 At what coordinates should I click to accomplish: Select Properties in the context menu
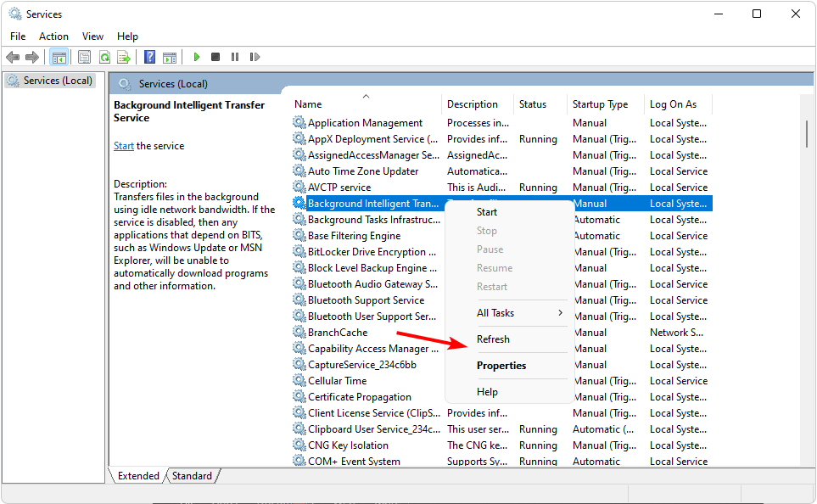tap(501, 366)
